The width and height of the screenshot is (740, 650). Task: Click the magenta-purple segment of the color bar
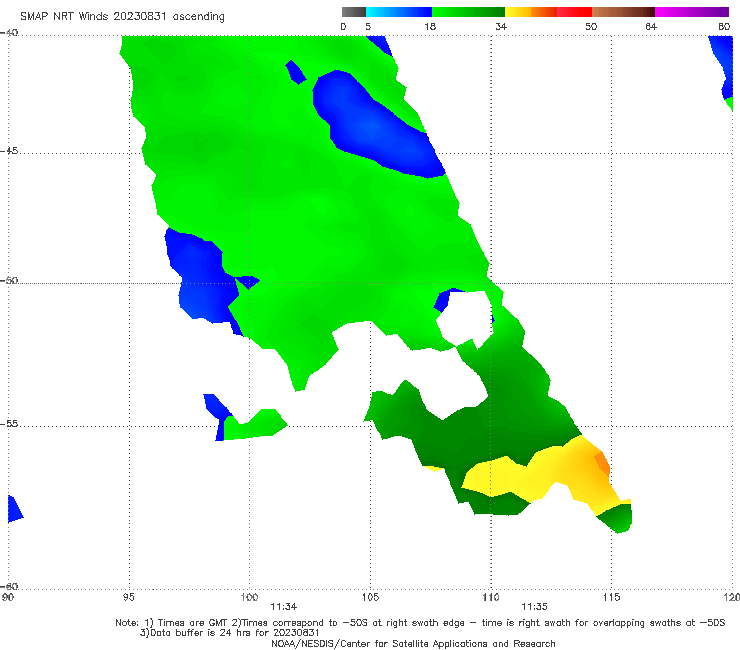tap(692, 12)
